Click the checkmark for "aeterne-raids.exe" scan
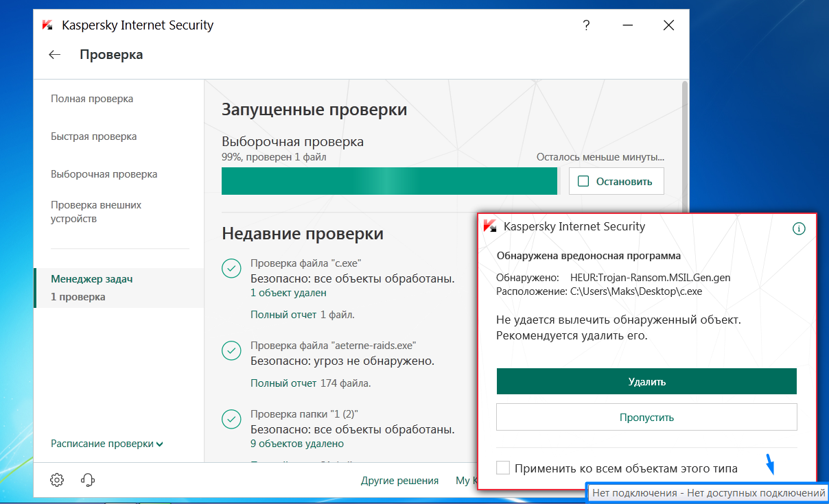The height and width of the screenshot is (504, 829). [x=232, y=351]
